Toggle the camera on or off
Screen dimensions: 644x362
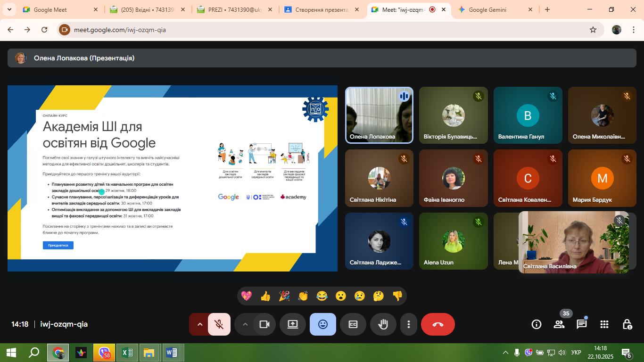point(264,324)
